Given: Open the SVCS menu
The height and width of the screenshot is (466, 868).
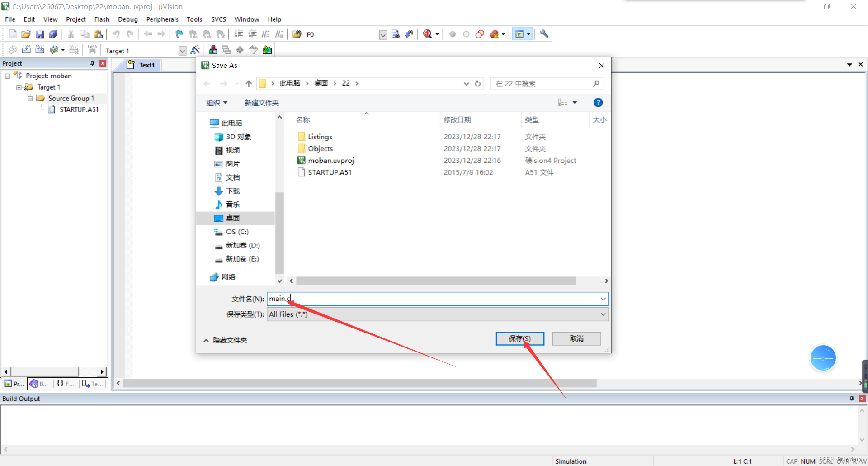Looking at the screenshot, I should point(218,19).
